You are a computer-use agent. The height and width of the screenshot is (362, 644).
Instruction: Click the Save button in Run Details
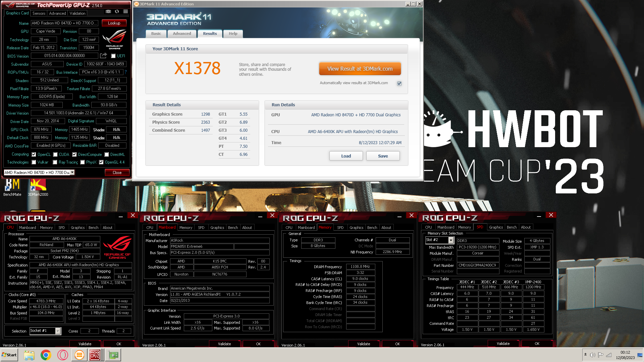pyautogui.click(x=383, y=156)
